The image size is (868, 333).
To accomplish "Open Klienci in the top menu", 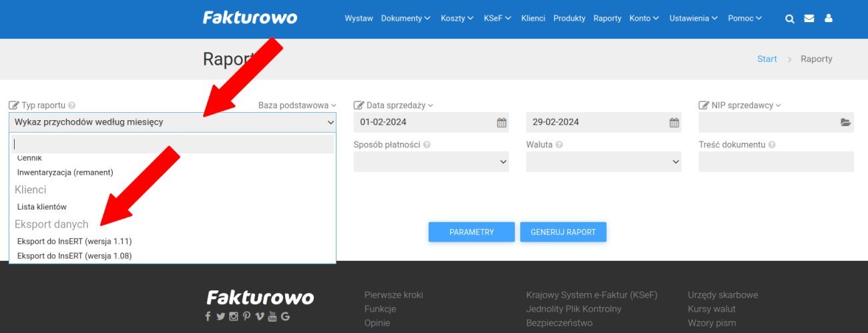I will 533,19.
